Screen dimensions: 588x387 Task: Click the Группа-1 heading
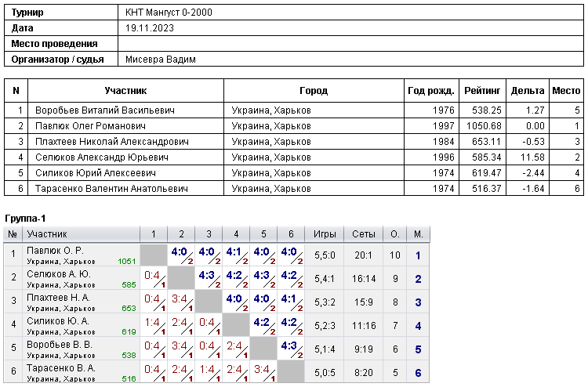pos(25,219)
